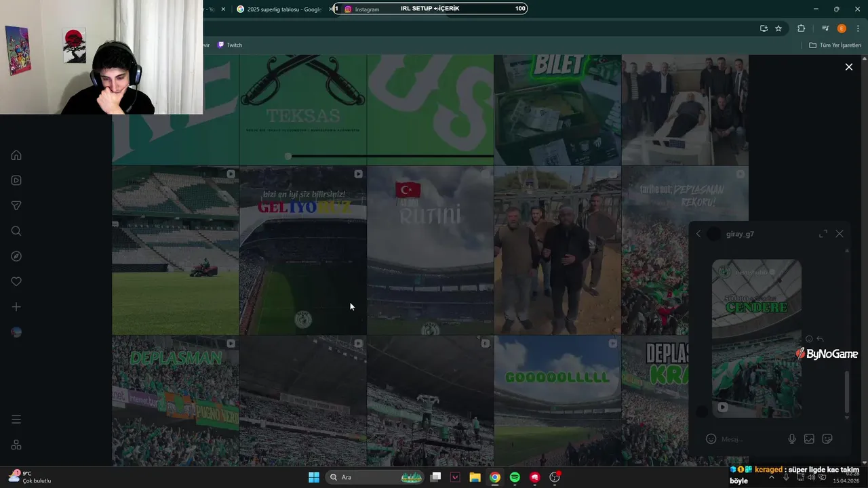Viewport: 868px width, 488px height.
Task: Click the image attach icon in chat
Action: click(809, 439)
